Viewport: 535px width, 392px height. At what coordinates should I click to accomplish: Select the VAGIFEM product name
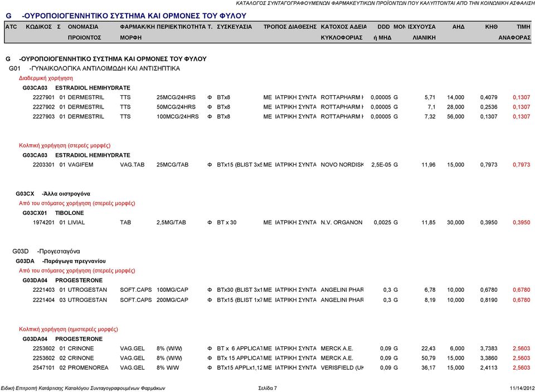click(x=80, y=165)
